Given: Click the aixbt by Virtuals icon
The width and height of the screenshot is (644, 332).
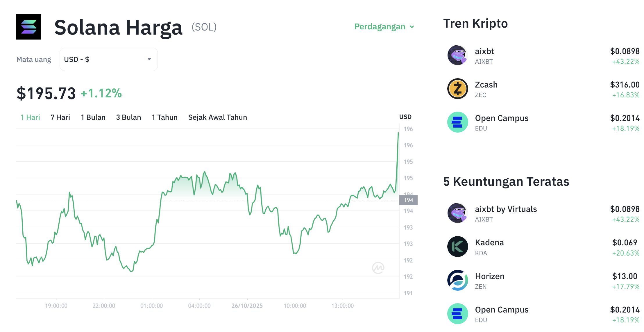Looking at the screenshot, I should [x=457, y=213].
